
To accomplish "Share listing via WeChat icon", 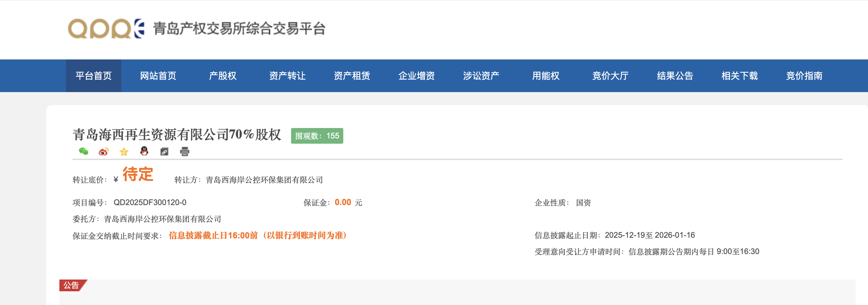I will [x=83, y=152].
